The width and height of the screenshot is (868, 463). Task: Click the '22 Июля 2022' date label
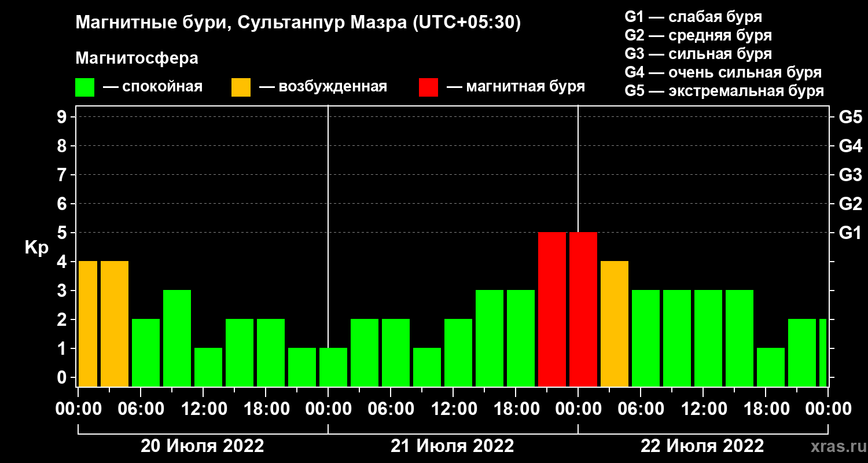703,446
